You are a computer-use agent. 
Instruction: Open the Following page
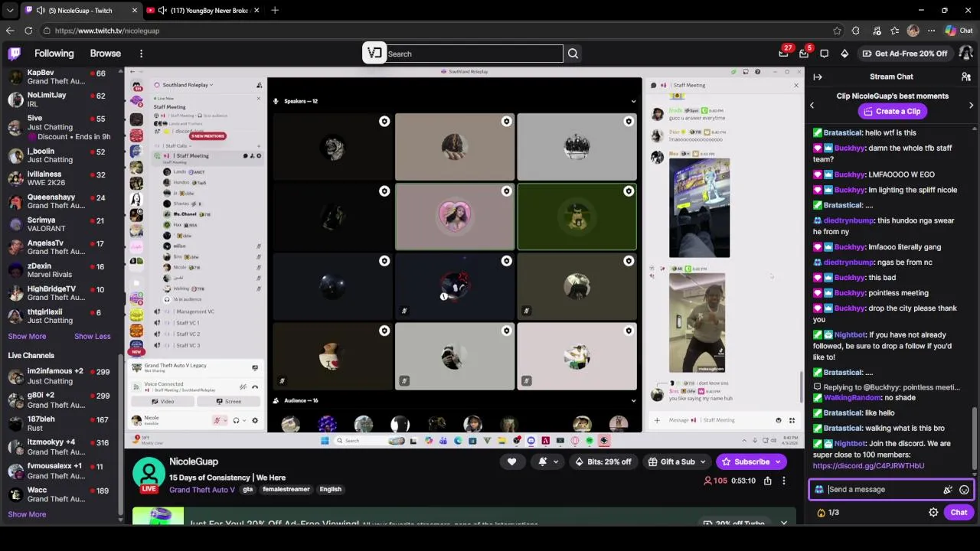(x=54, y=54)
